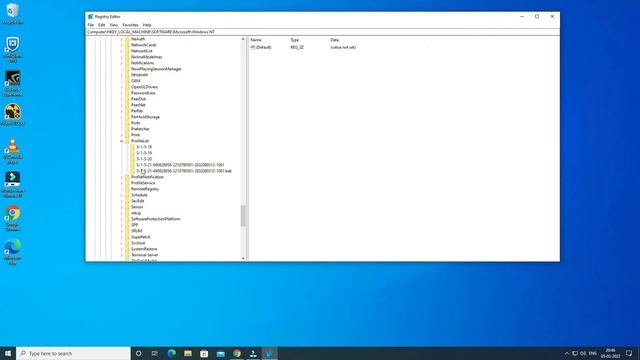
Task: Launch Chrome from the taskbar
Action: click(237, 353)
